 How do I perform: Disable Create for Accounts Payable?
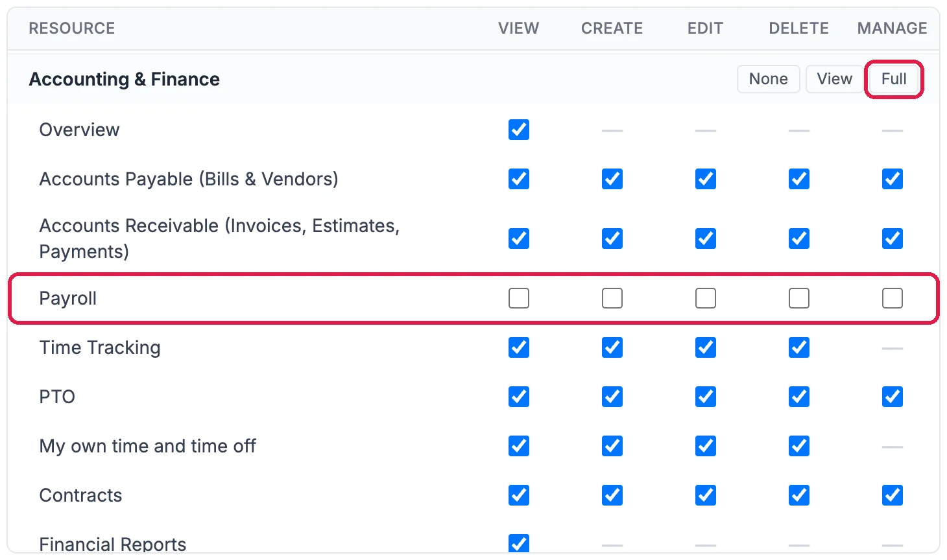point(612,179)
